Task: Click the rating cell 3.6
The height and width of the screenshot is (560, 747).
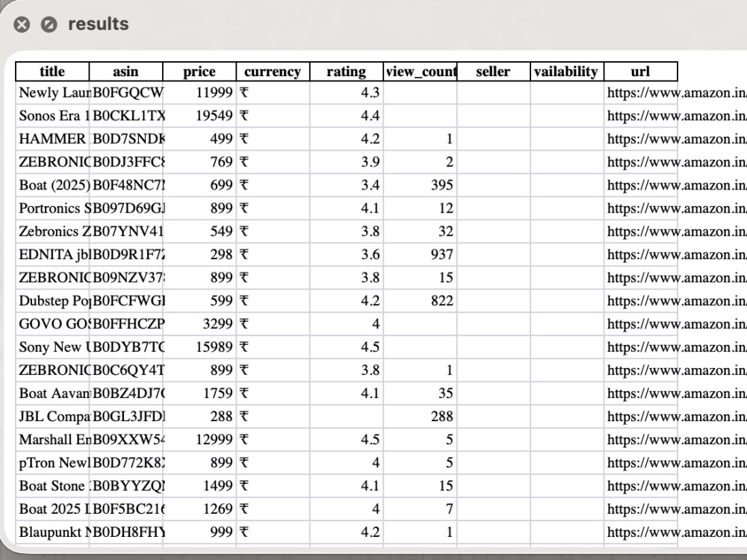Action: coord(347,255)
